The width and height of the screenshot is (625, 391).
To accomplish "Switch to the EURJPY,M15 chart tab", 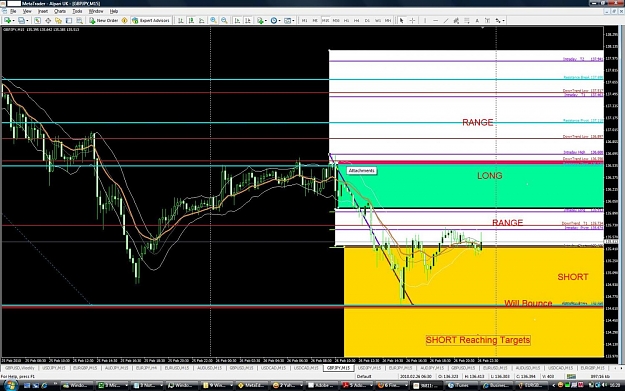I will pos(400,368).
